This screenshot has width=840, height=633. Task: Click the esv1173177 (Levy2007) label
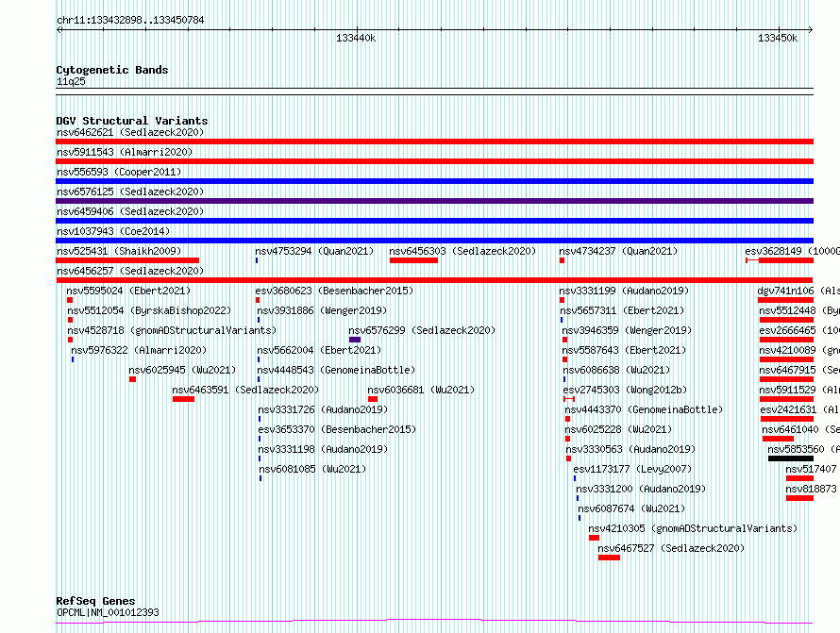(632, 469)
